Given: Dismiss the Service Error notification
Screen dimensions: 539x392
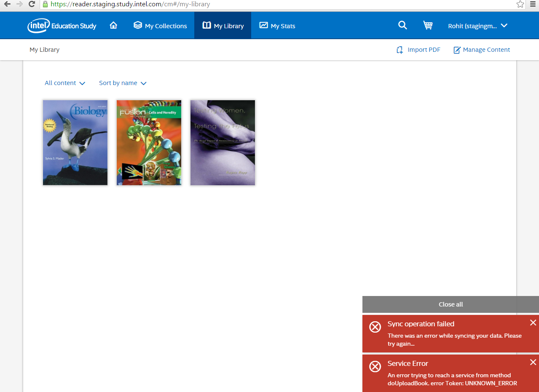Looking at the screenshot, I should 533,362.
